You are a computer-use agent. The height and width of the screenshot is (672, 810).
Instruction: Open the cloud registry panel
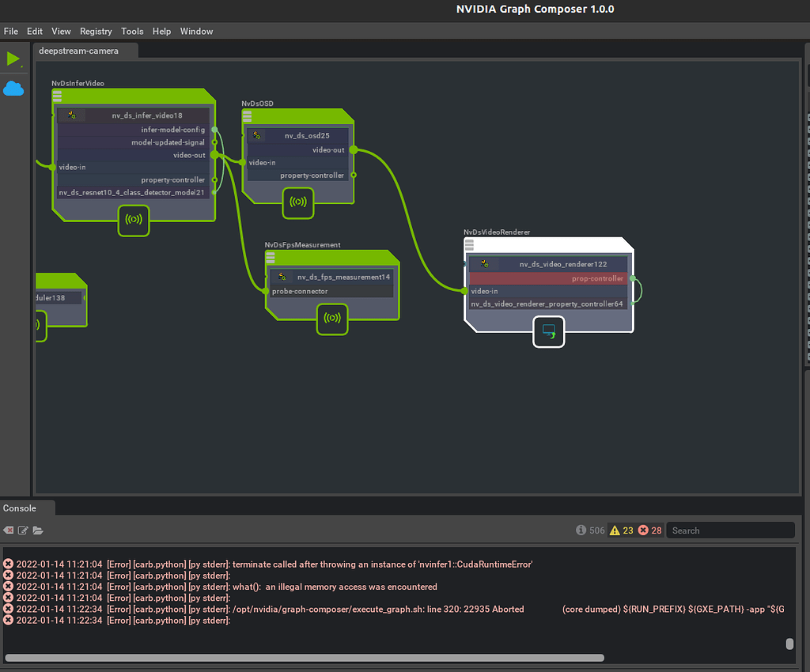pyautogui.click(x=13, y=88)
